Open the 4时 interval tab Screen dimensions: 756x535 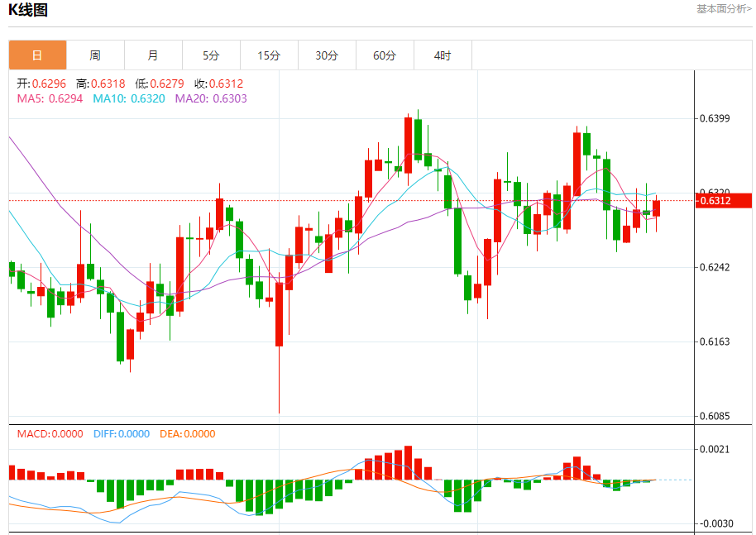443,55
